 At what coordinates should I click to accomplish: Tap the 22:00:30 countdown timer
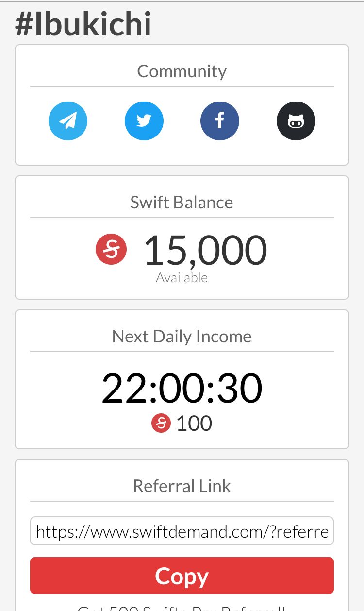[182, 389]
